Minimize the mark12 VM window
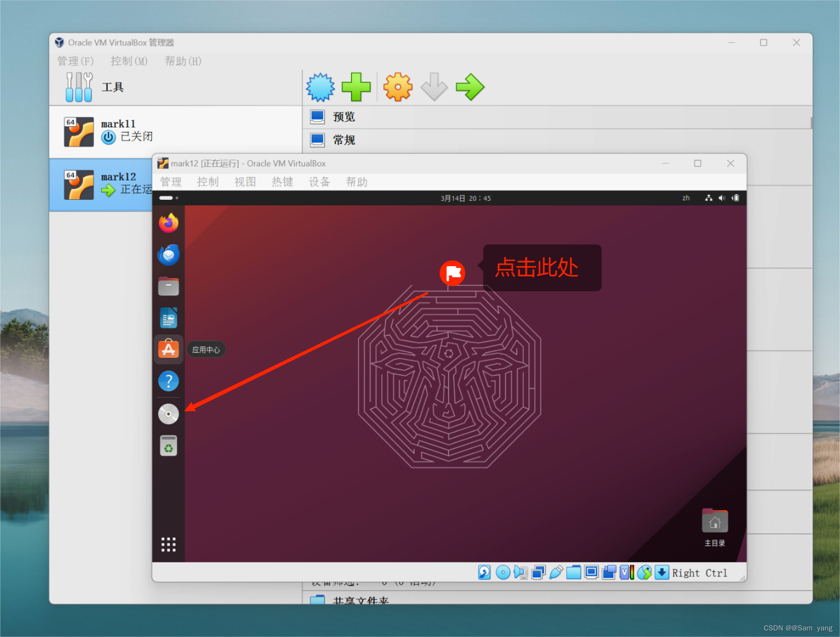The image size is (840, 637). 665,164
